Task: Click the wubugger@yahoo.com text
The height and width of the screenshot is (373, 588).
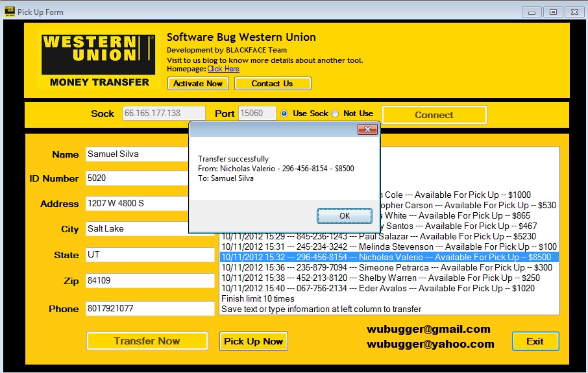Action: click(x=430, y=344)
